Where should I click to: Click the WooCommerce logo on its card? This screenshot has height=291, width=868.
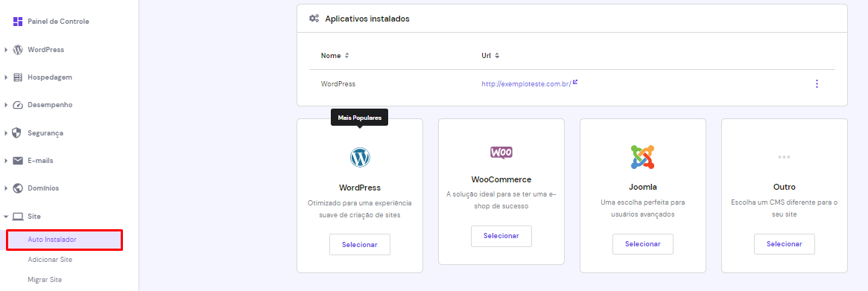click(x=501, y=153)
